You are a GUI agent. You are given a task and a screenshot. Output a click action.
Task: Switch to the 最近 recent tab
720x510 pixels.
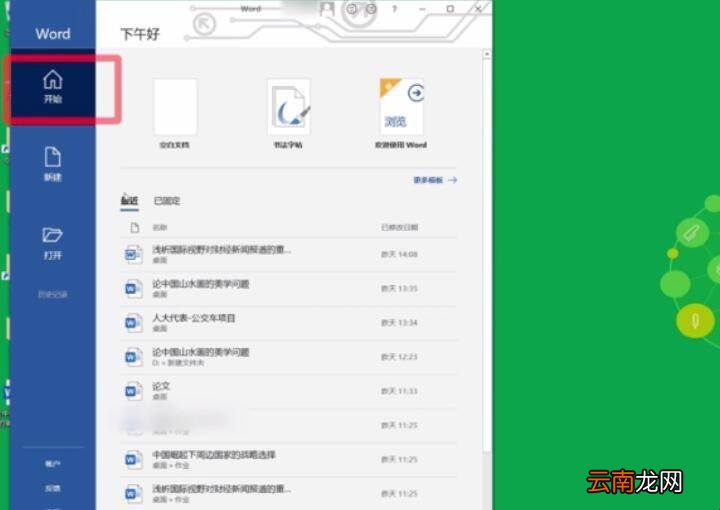(129, 201)
